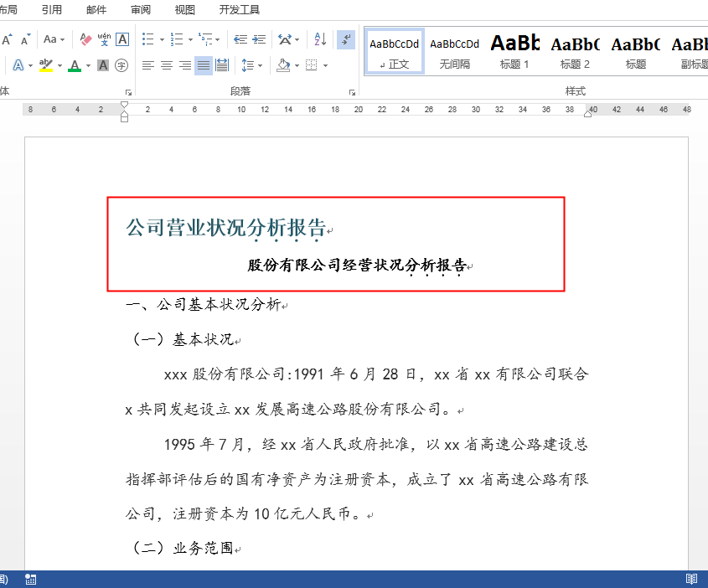
Task: Open Asian Layout options icon
Action: [285, 39]
